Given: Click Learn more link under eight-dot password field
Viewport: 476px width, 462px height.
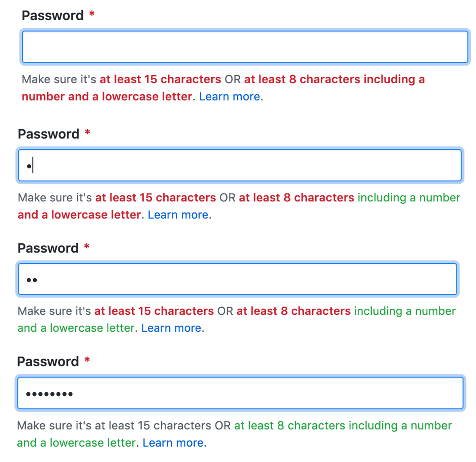Looking at the screenshot, I should pyautogui.click(x=173, y=443).
